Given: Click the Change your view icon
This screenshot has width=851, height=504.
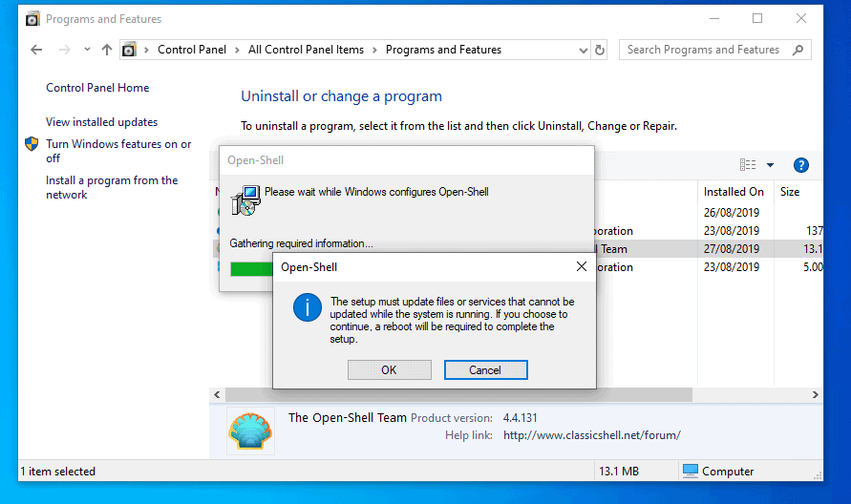Looking at the screenshot, I should [x=748, y=165].
